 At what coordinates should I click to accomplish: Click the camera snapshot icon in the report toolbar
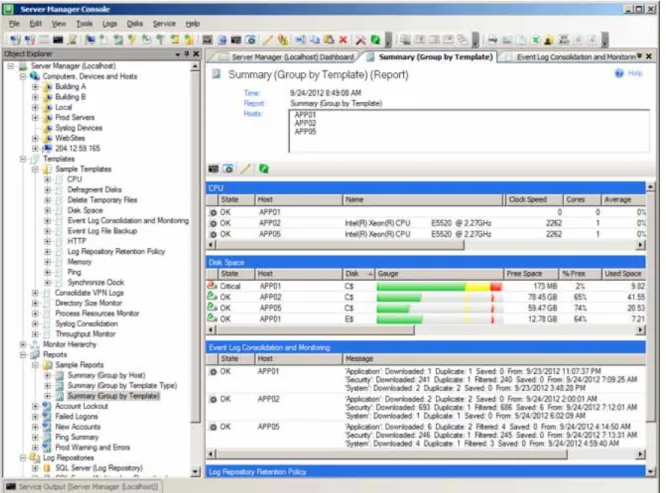click(x=229, y=169)
